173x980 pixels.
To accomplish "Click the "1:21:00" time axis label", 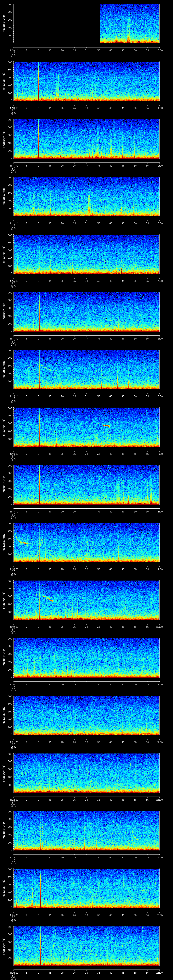I will [14, 742].
